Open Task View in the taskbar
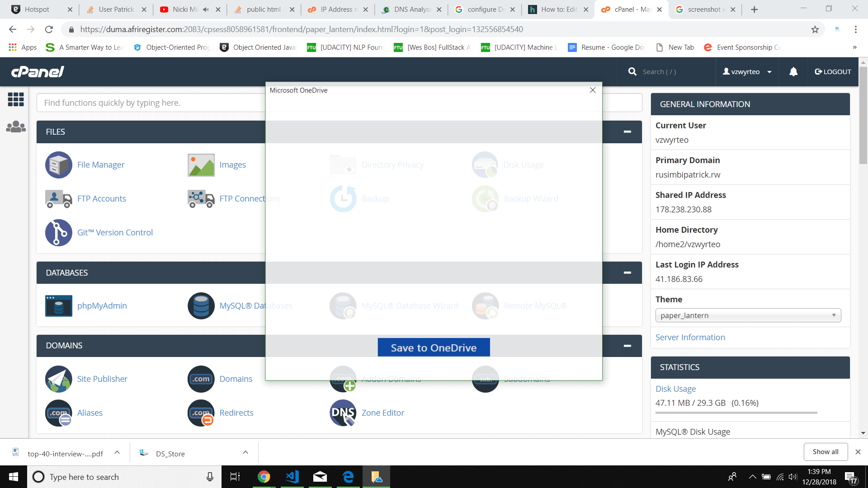Viewport: 868px width, 488px height. [235, 477]
